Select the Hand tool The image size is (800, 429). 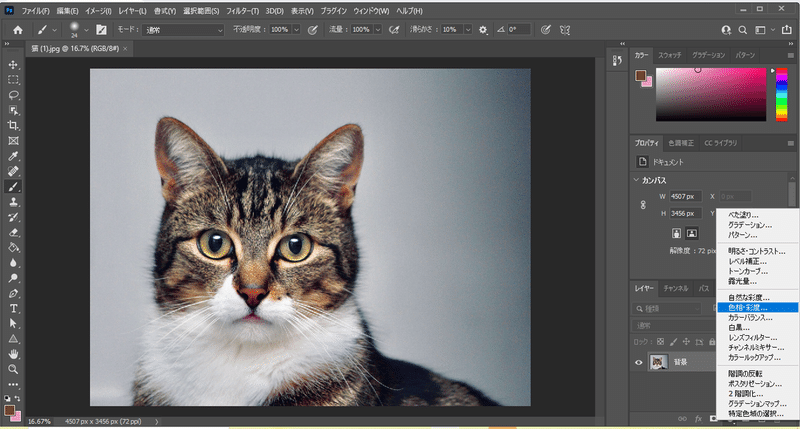[x=14, y=354]
